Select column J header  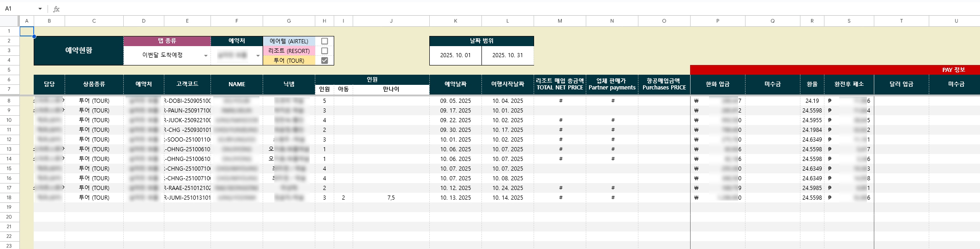[x=391, y=21]
